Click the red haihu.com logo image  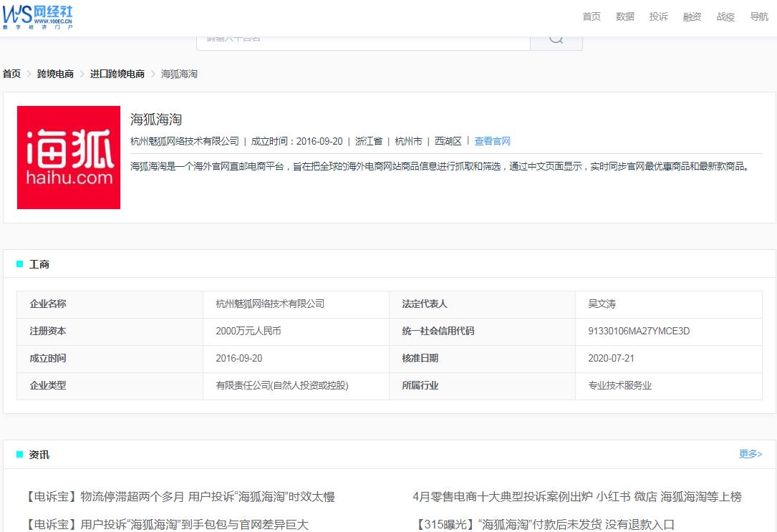point(68,156)
